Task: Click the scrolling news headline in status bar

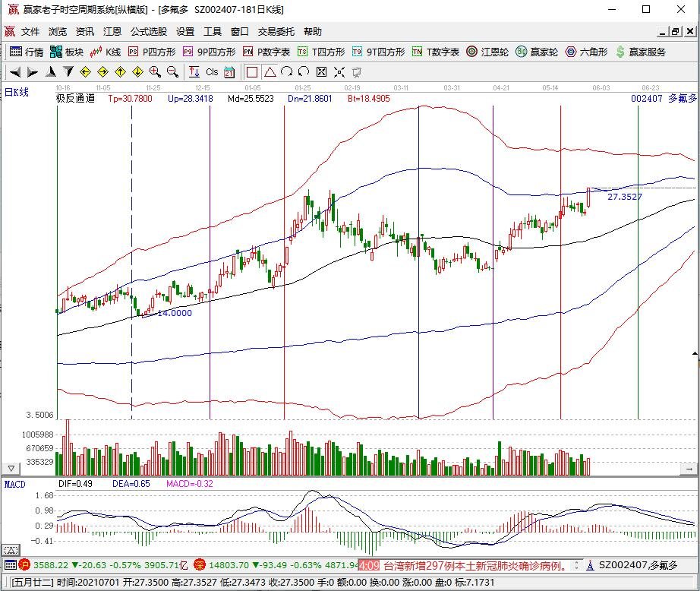Action: (x=475, y=565)
